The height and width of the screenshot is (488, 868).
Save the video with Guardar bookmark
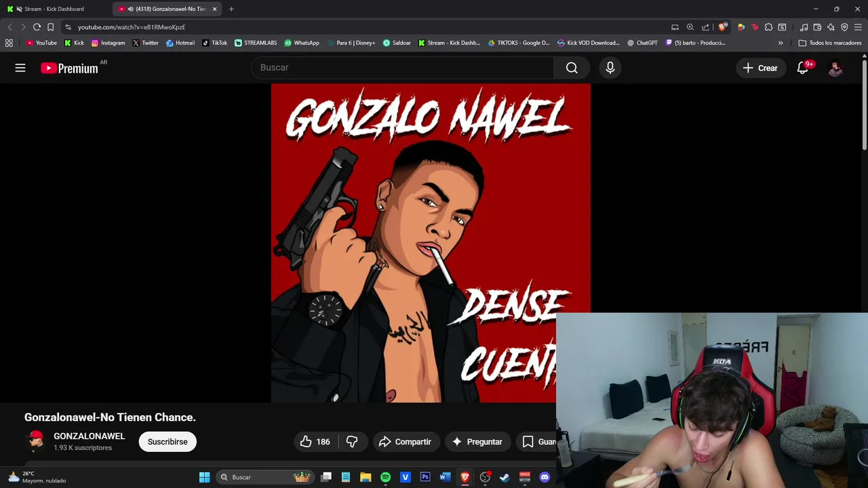click(x=536, y=442)
